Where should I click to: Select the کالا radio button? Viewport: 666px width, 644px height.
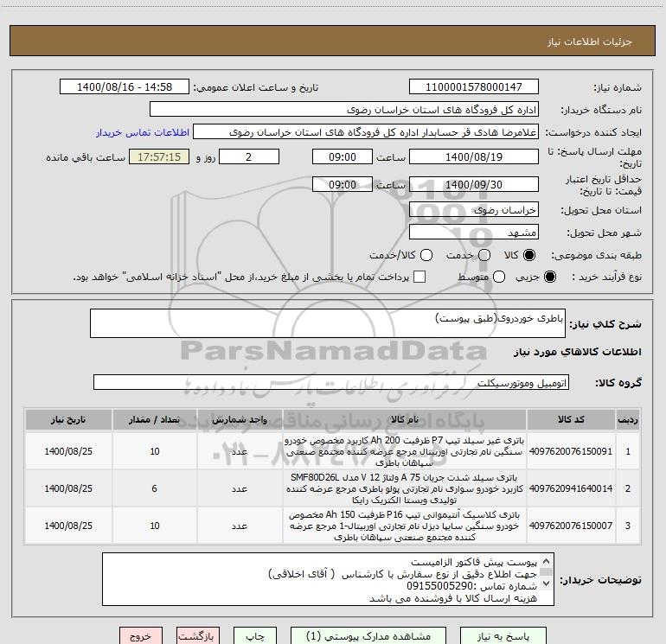(x=529, y=255)
